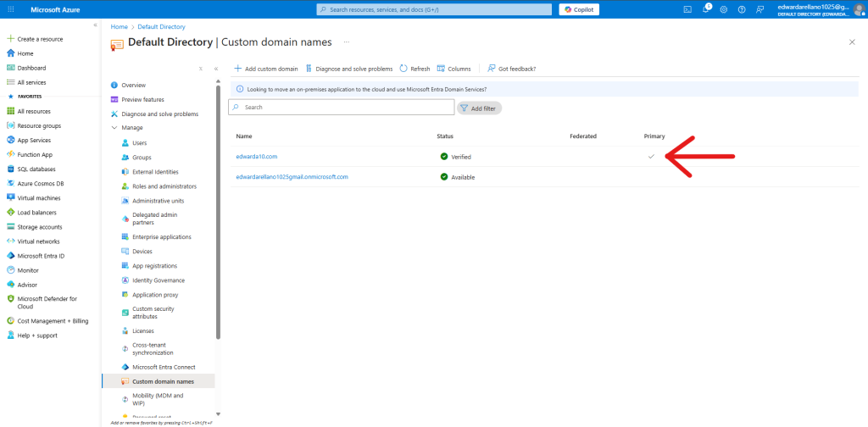Click Add custom domain
The height and width of the screenshot is (427, 868).
pyautogui.click(x=265, y=69)
